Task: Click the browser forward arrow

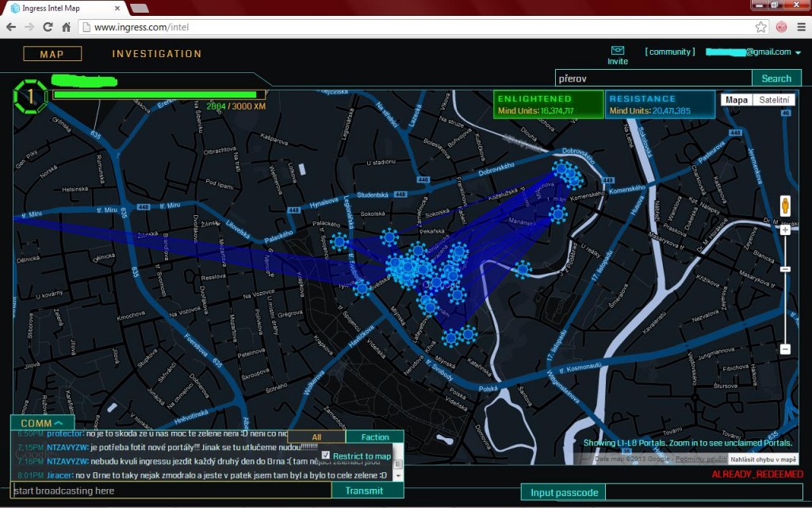Action: coord(29,27)
